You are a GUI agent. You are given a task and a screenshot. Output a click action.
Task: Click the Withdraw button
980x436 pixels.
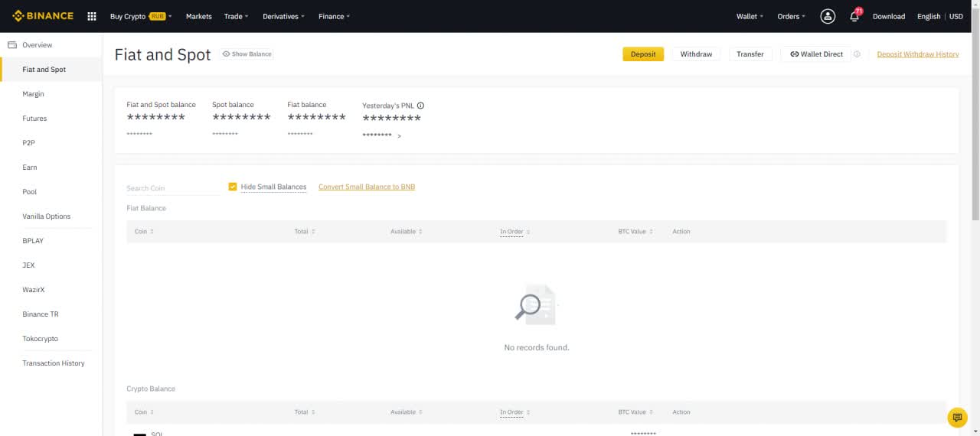696,54
